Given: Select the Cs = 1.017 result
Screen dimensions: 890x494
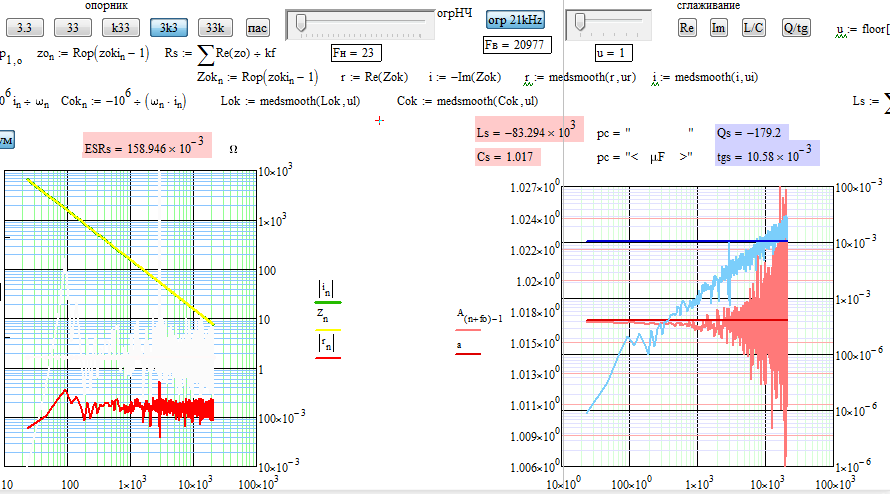Looking at the screenshot, I should [x=507, y=156].
